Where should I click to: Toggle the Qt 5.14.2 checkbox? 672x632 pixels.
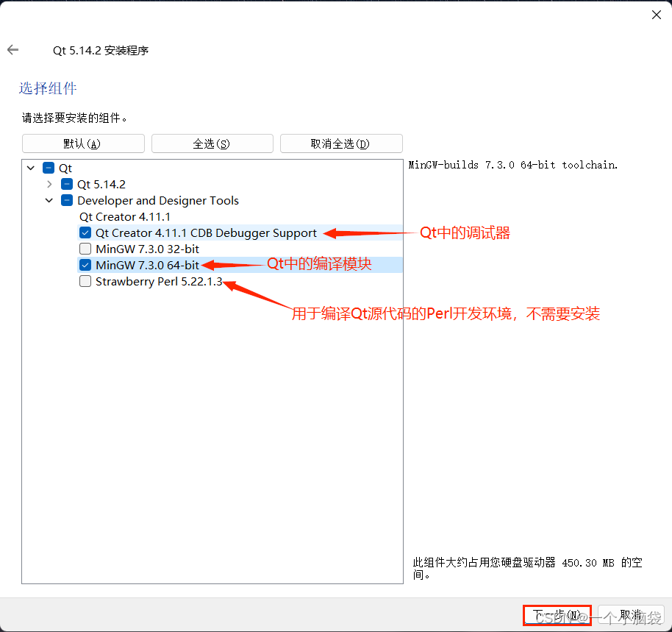(x=67, y=185)
